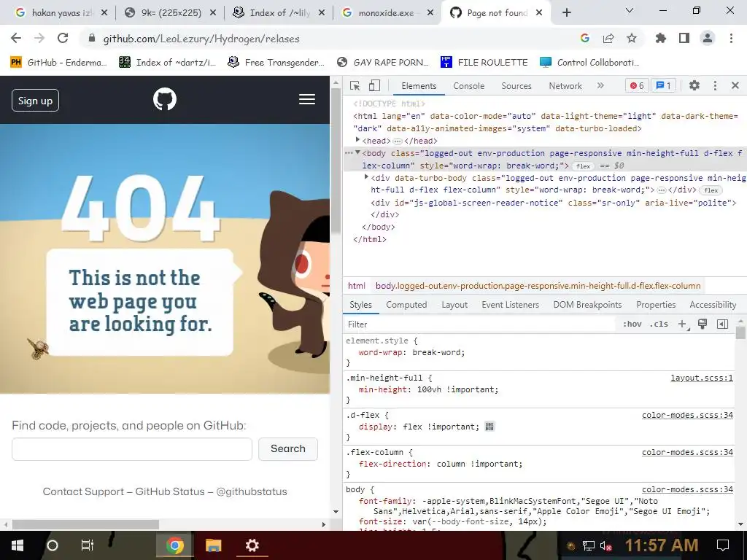
Task: Open the FILE ROULETTE bookmark
Action: click(484, 63)
